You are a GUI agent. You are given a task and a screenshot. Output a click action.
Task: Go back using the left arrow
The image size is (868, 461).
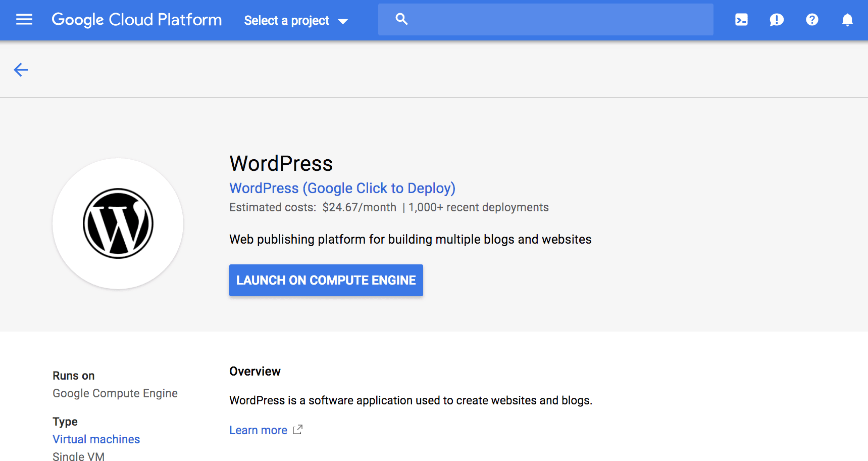[21, 70]
